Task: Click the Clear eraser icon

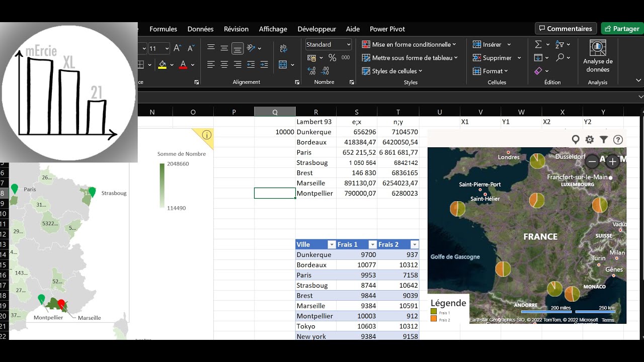Action: pos(538,71)
